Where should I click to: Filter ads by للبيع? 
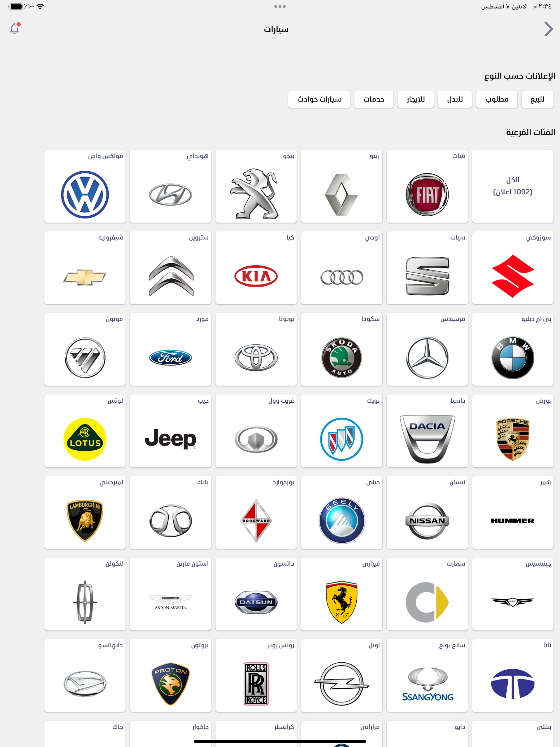click(537, 100)
